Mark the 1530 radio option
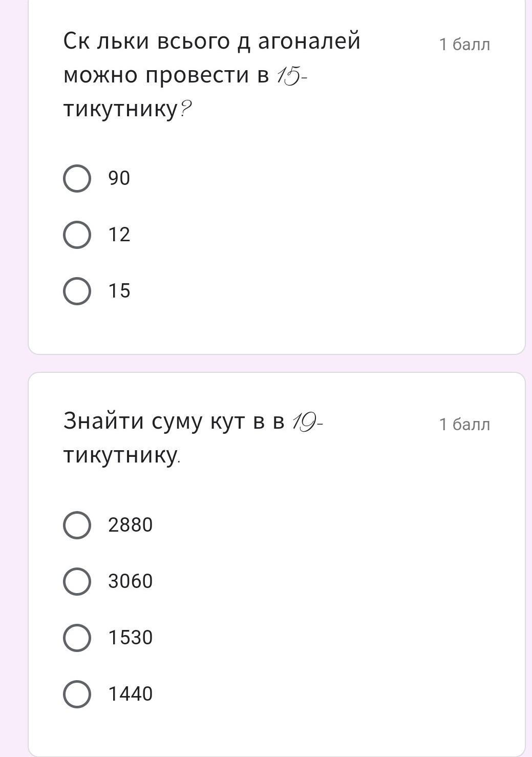The height and width of the screenshot is (757, 532). [x=77, y=638]
